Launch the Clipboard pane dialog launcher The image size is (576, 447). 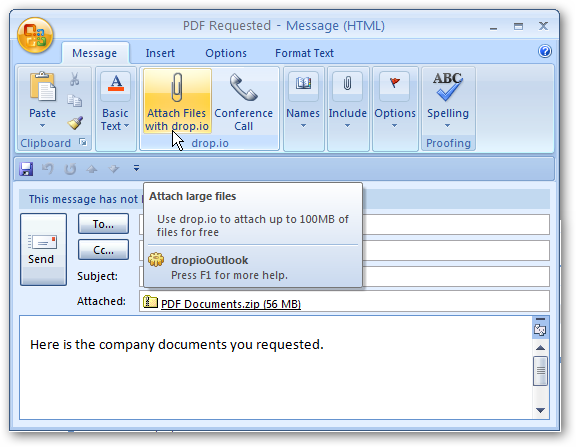coord(83,143)
